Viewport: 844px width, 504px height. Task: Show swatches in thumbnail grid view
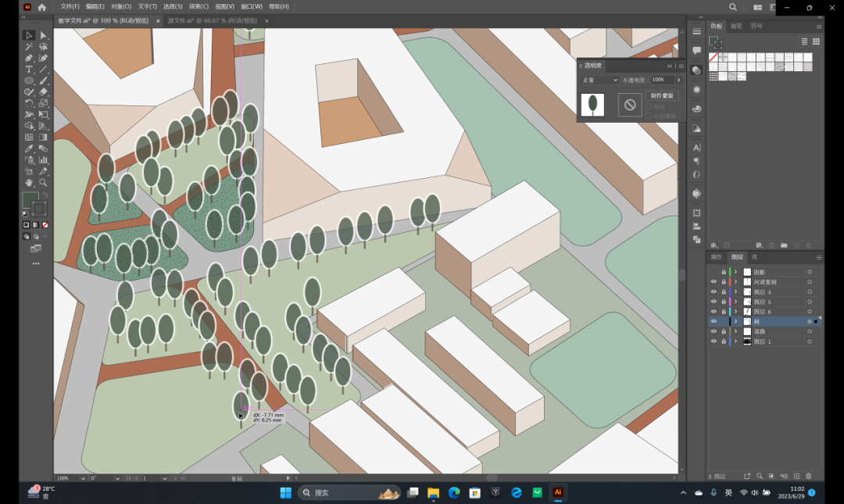[816, 41]
